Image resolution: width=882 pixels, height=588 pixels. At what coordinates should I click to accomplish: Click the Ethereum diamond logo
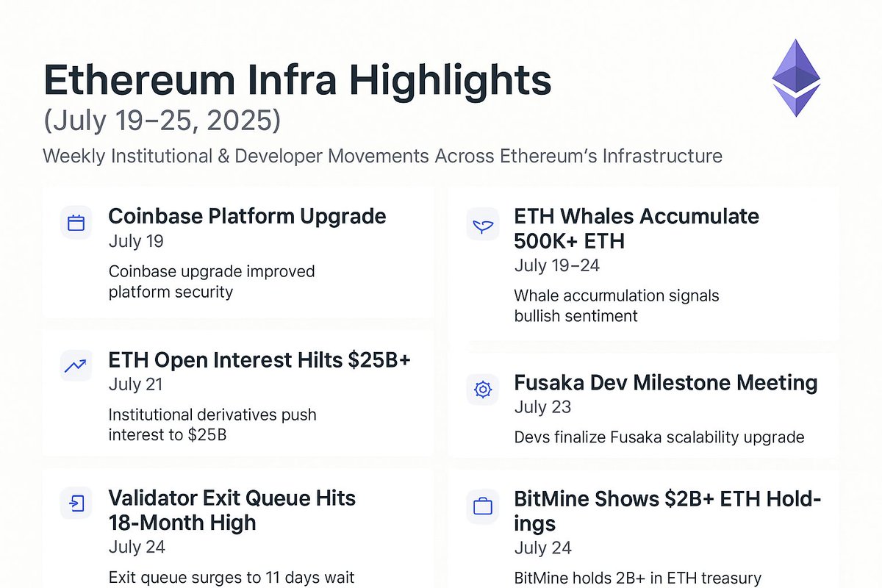pyautogui.click(x=796, y=78)
